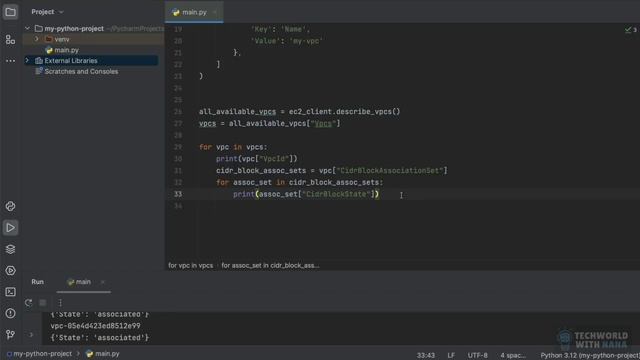
Task: Expand External Libraries node
Action: (x=27, y=60)
